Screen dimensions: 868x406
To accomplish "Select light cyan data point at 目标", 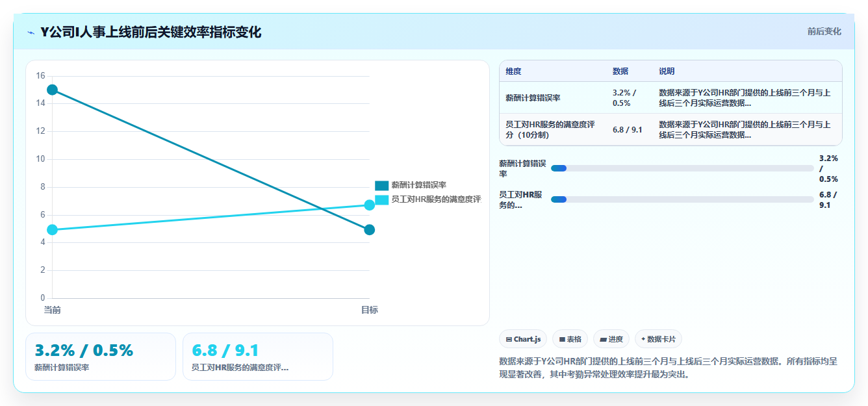I will click(x=369, y=205).
